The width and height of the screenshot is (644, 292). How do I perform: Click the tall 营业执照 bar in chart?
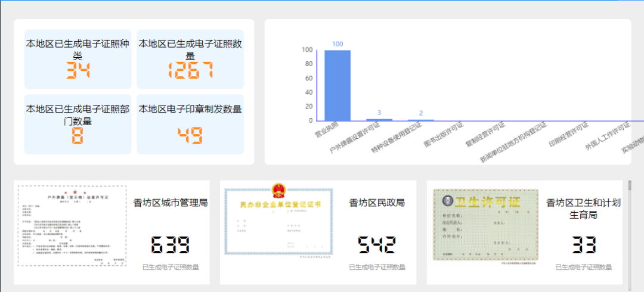tap(337, 85)
